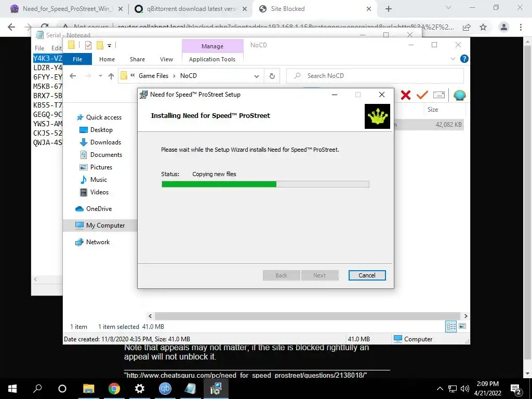
Task: Click the crown logo in the Setup wizard
Action: (377, 116)
